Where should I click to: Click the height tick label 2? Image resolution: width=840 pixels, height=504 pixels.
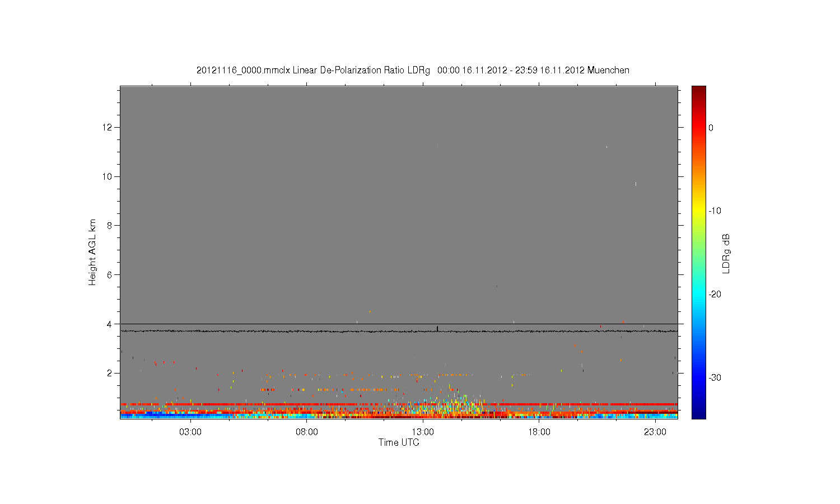click(x=110, y=373)
